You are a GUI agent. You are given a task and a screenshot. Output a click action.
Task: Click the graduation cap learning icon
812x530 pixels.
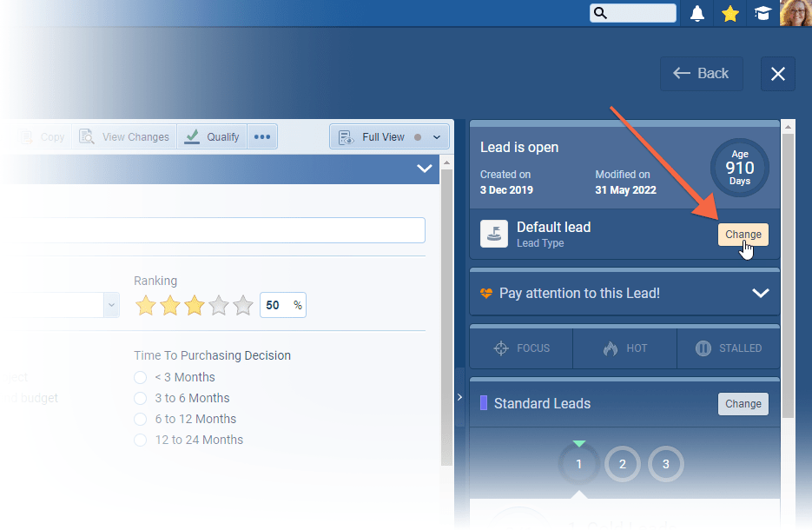(762, 13)
